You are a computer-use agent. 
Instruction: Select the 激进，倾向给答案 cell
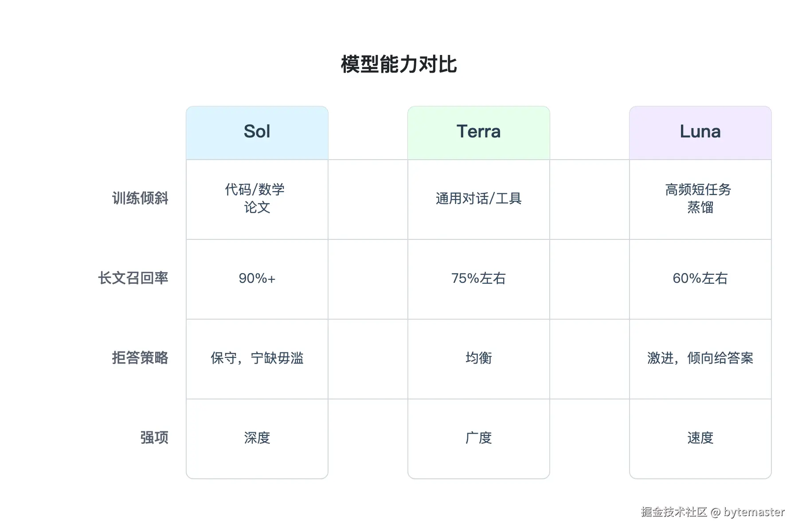tap(700, 359)
